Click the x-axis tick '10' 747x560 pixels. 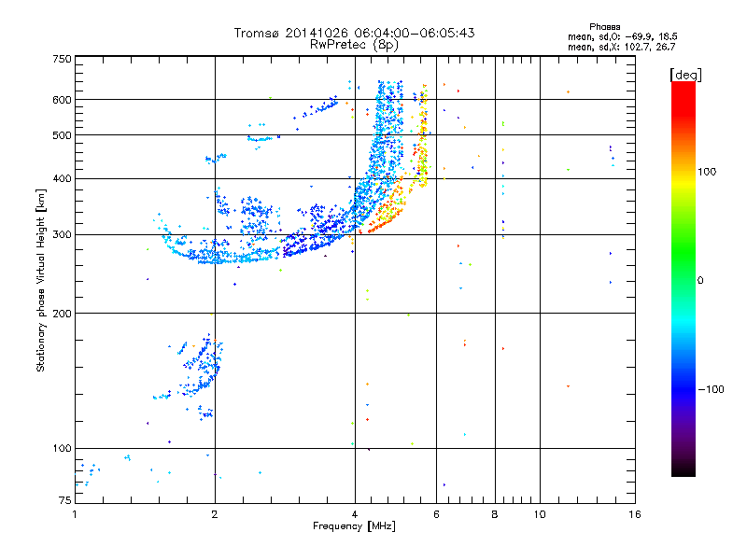tap(540, 514)
